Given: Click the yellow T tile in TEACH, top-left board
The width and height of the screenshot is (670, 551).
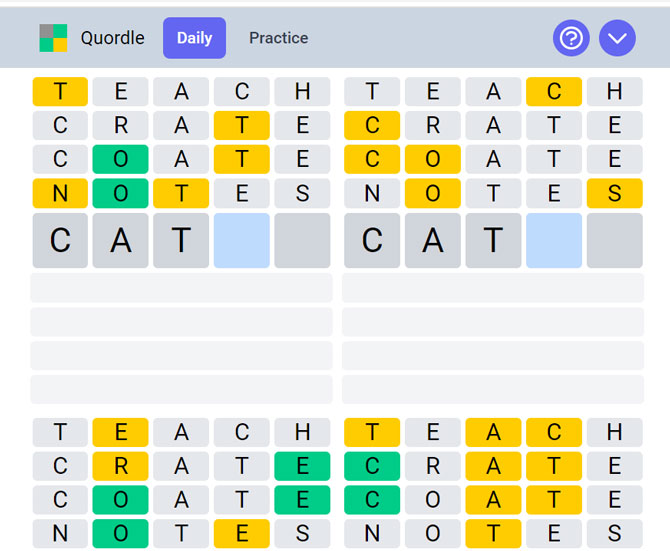Looking at the screenshot, I should [x=60, y=91].
